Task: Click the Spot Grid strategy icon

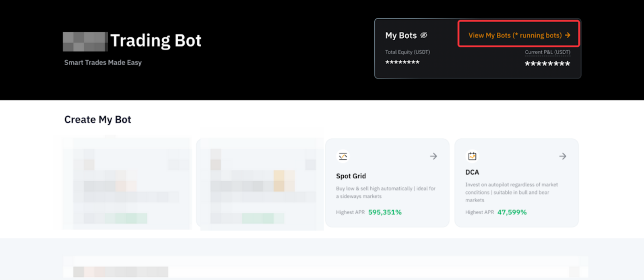Action: [343, 156]
